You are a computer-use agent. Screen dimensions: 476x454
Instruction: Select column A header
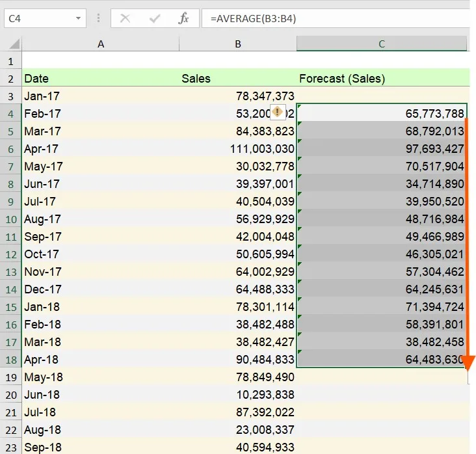coord(101,44)
